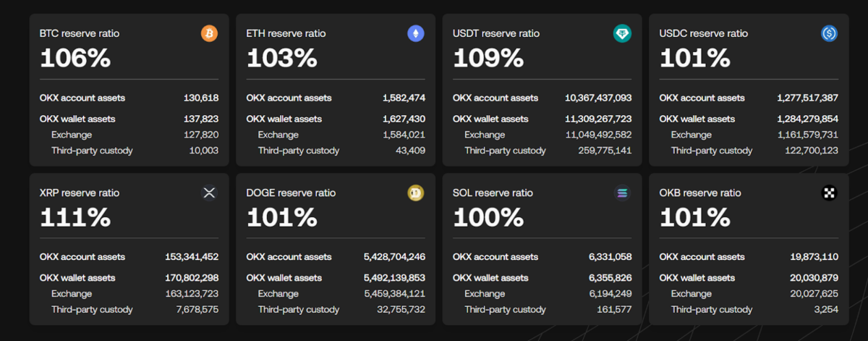Screen dimensions: 868x341
Task: Select the SOL reserve ratio heading
Action: (x=493, y=193)
